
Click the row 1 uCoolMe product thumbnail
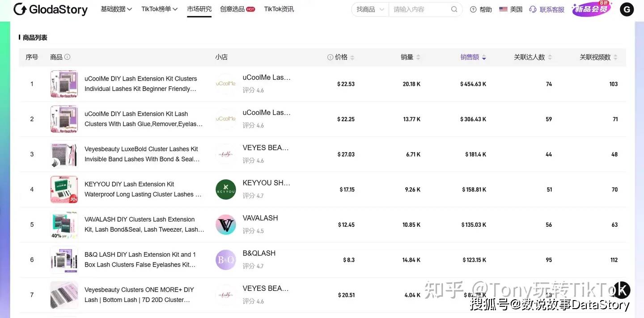64,84
